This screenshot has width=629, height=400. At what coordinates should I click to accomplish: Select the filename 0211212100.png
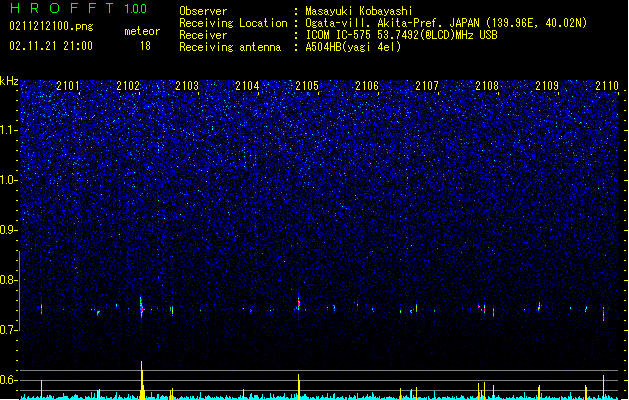click(51, 26)
